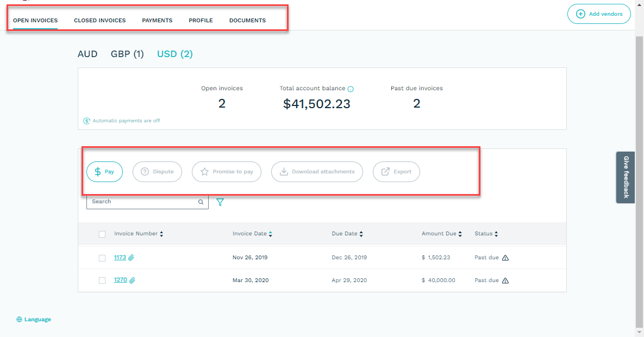Click paperclip attachment icon for invoice 1173
644x337 pixels.
pyautogui.click(x=132, y=258)
